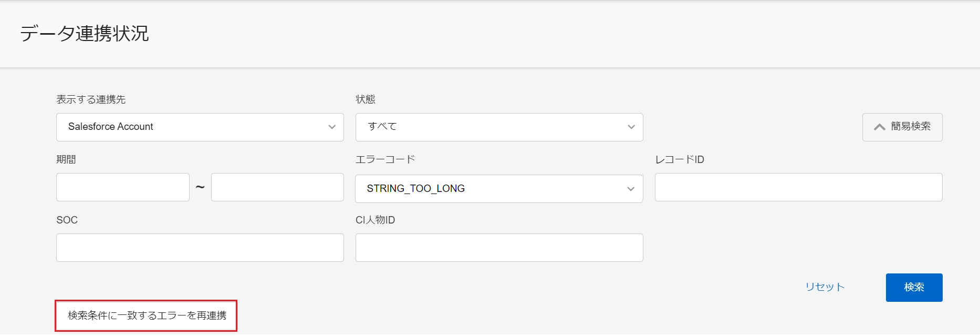Click the SOC input field
Screen dimensions: 980x336
200,248
